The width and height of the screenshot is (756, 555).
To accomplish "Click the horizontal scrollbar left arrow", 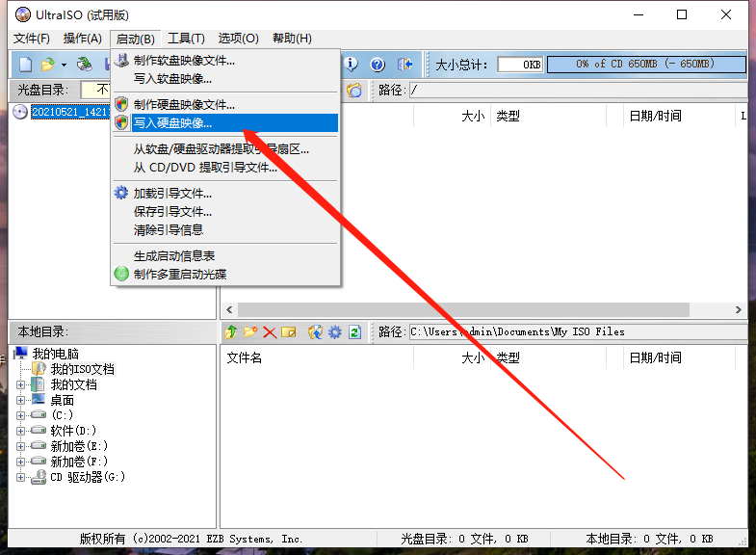I will click(229, 309).
